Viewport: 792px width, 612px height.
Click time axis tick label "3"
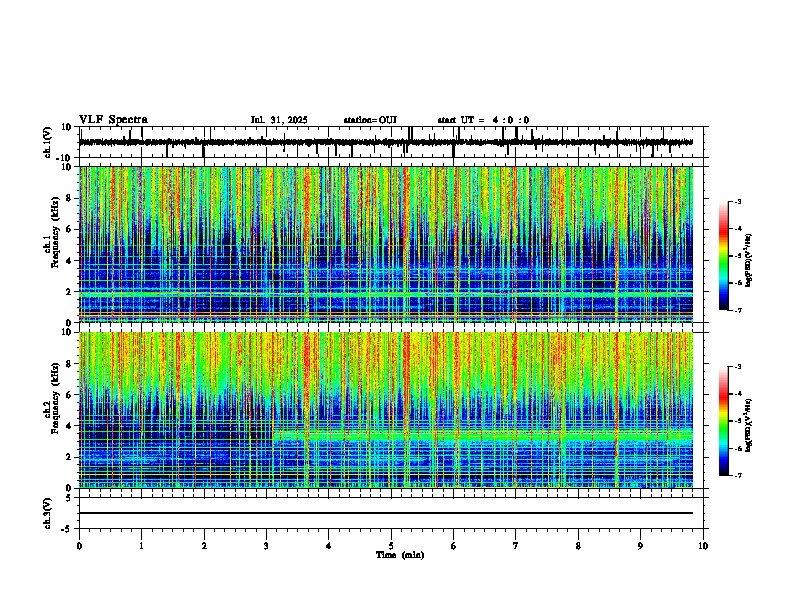coord(266,546)
